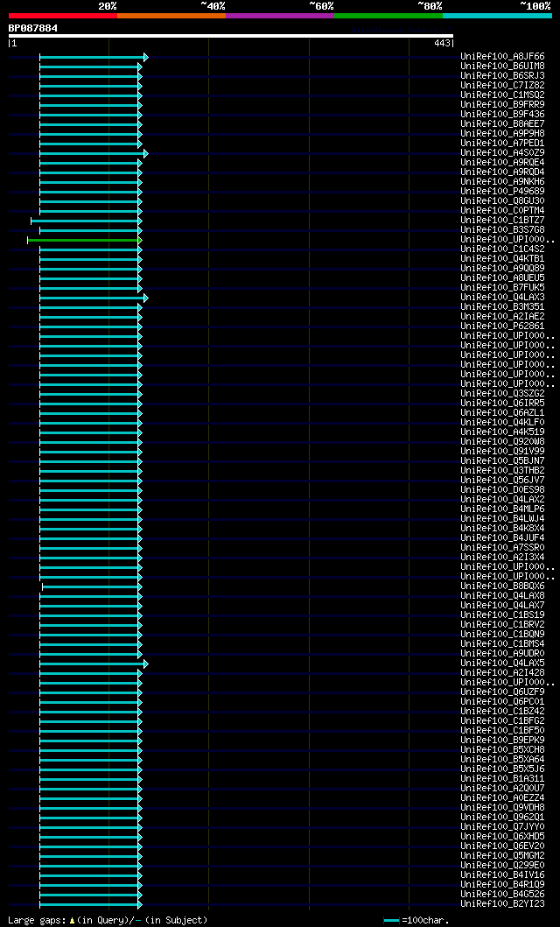560x927 pixels.
Task: Select the UniRef100_B3S7G8 entry
Action: pyautogui.click(x=503, y=230)
